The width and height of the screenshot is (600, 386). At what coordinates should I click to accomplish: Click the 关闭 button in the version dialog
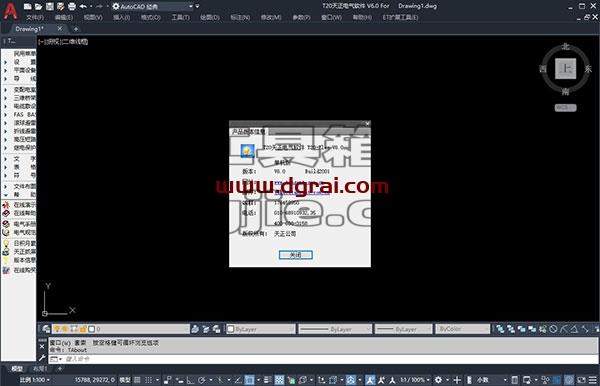pyautogui.click(x=295, y=255)
